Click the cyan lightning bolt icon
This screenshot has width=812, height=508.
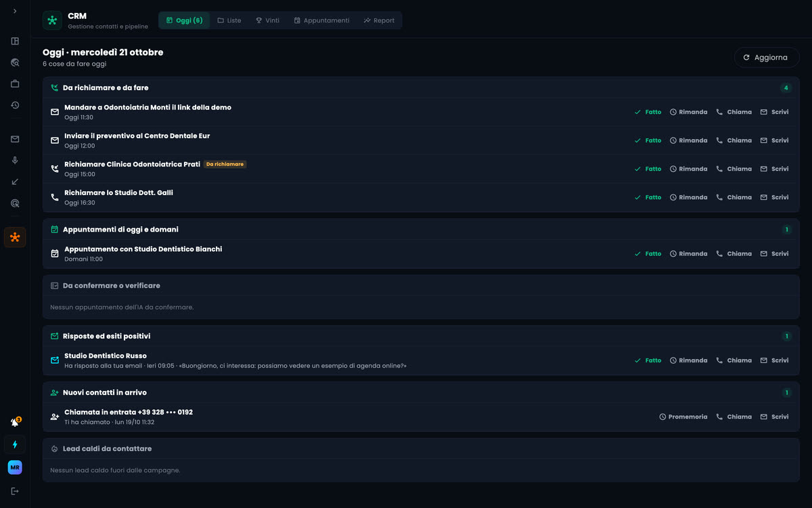(15, 444)
